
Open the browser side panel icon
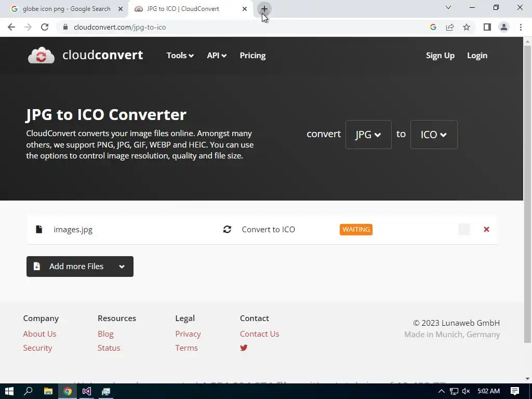(487, 27)
